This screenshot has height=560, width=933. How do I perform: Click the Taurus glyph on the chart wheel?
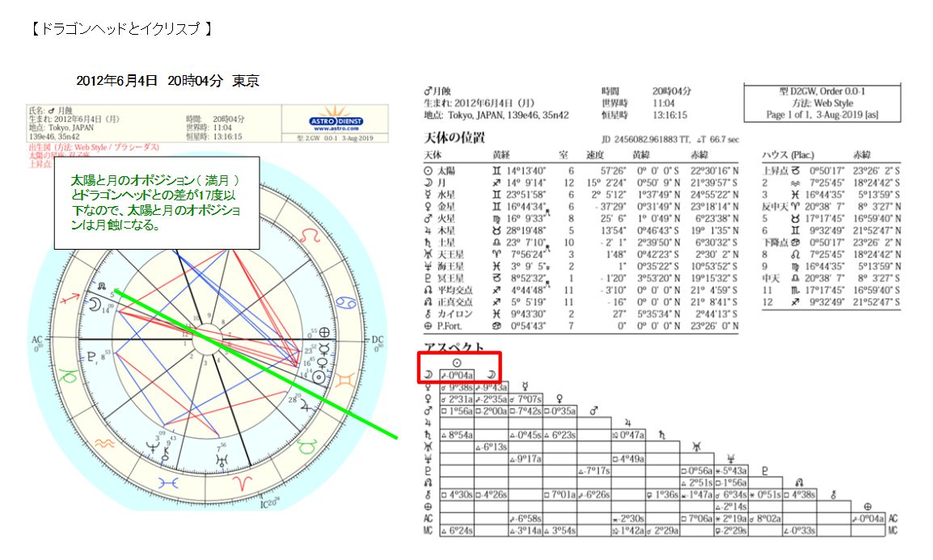(307, 446)
